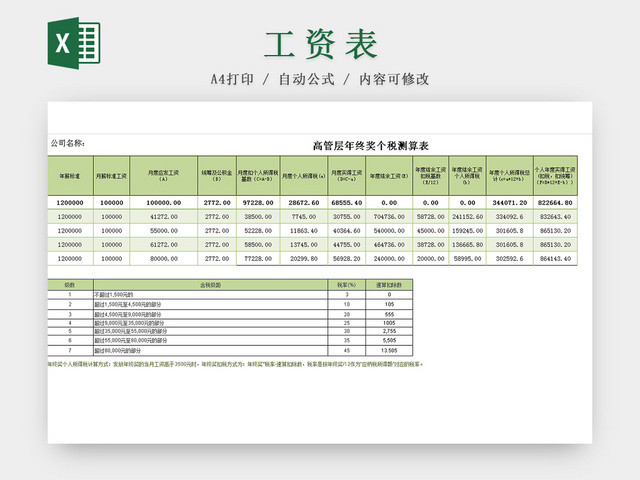
Task: Select the tax rate cell showing 45
Action: coord(347,351)
